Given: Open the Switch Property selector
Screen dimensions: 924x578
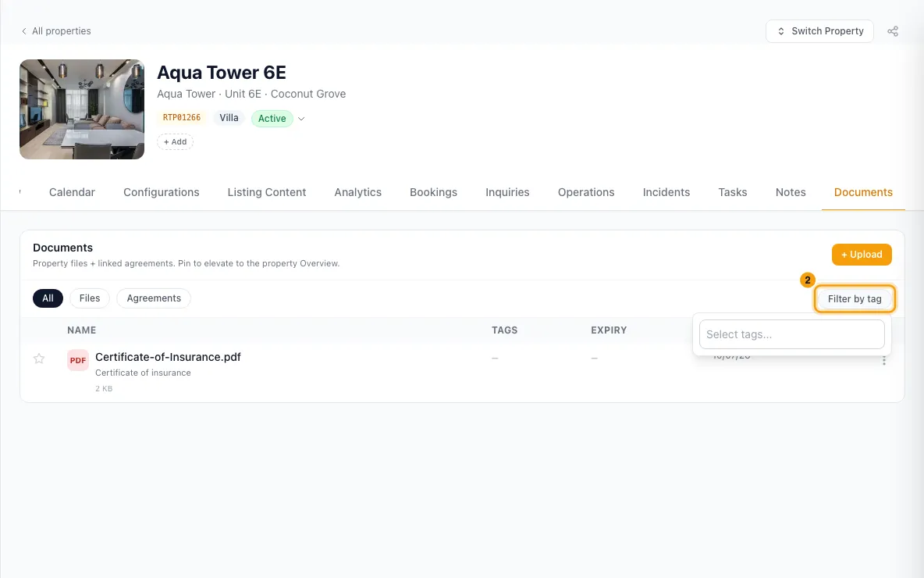Looking at the screenshot, I should coord(819,31).
